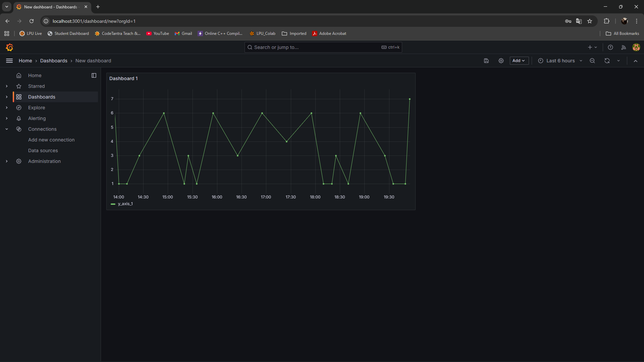
Task: Select Data sources menu item
Action: click(43, 150)
